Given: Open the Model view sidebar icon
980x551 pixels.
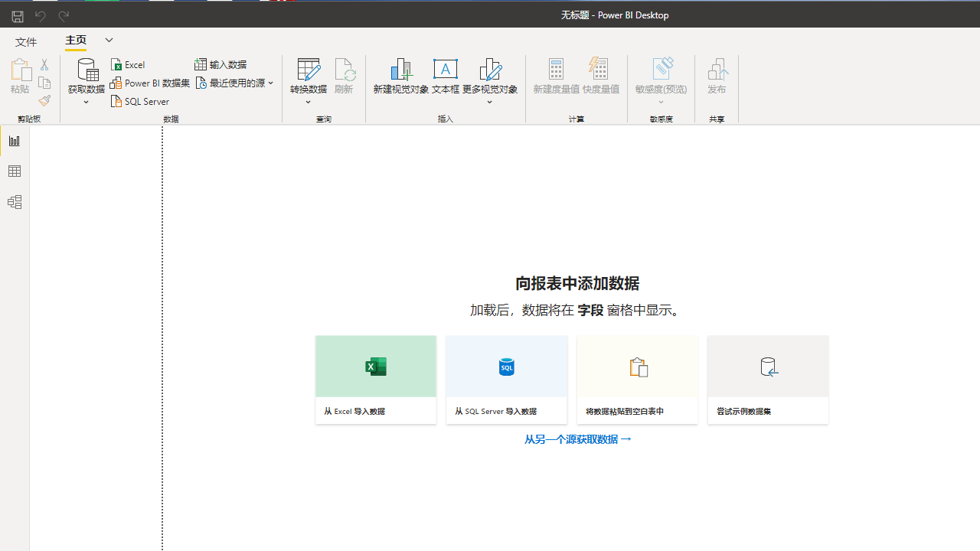Looking at the screenshot, I should coord(15,202).
